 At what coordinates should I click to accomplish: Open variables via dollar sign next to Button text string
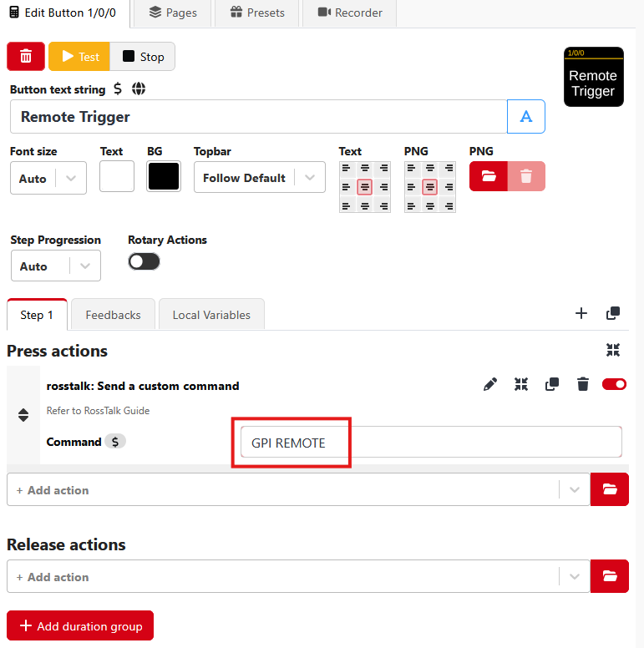[x=118, y=89]
